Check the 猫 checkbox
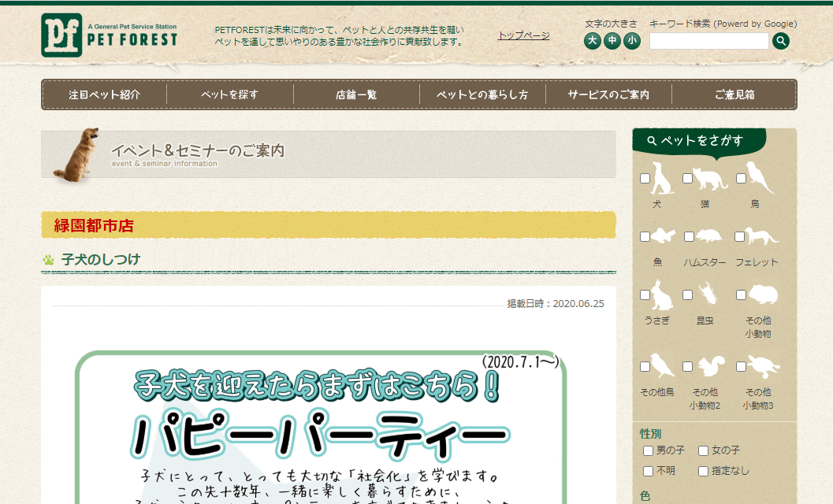This screenshot has height=504, width=833. [687, 179]
